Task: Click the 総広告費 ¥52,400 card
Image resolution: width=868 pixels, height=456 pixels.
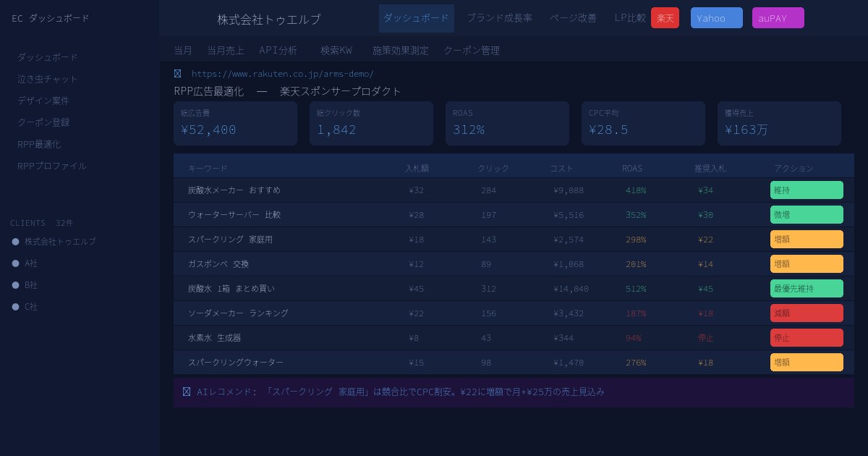Action: point(235,123)
